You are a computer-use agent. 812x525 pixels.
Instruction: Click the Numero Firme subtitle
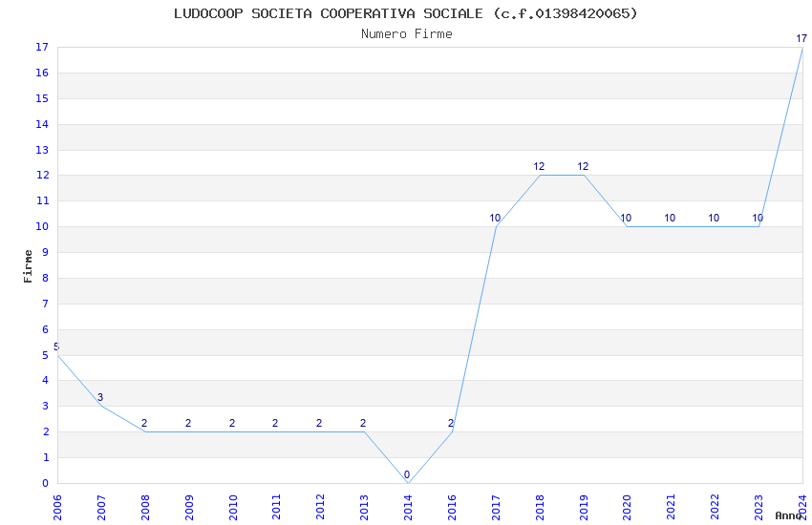click(x=407, y=34)
